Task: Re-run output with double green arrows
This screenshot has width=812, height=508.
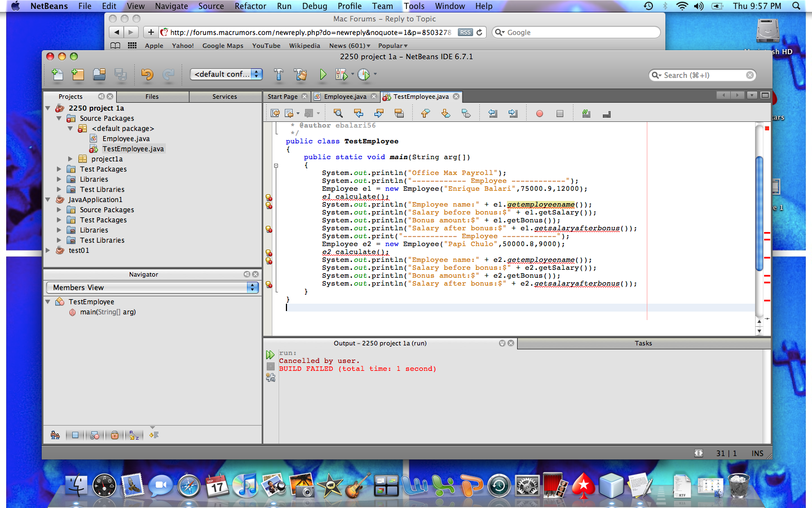Action: tap(270, 355)
